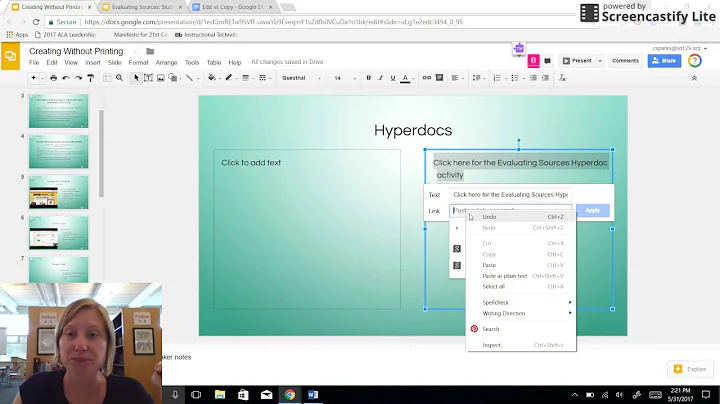Image resolution: width=720 pixels, height=404 pixels.
Task: Click the print icon in toolbar
Action: [x=53, y=78]
